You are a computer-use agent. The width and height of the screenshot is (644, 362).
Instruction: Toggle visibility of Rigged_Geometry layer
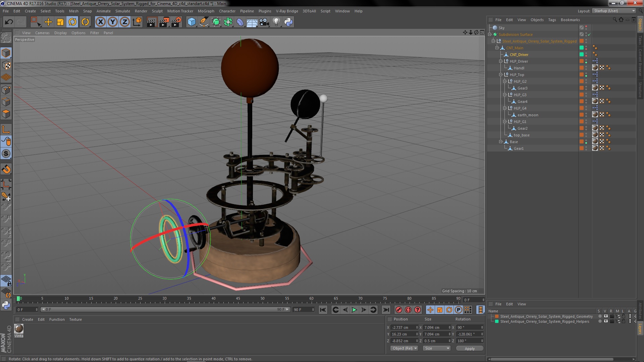click(x=606, y=316)
